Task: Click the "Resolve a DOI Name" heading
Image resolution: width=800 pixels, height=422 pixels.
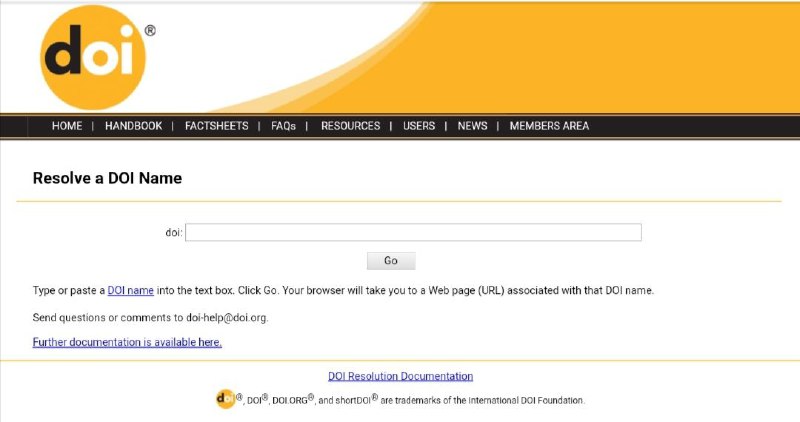Action: (x=107, y=178)
